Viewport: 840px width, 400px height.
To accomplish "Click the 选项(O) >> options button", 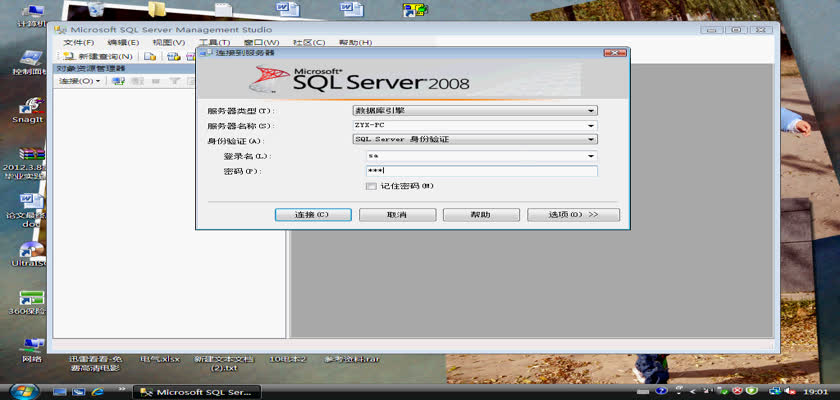I will pos(573,215).
